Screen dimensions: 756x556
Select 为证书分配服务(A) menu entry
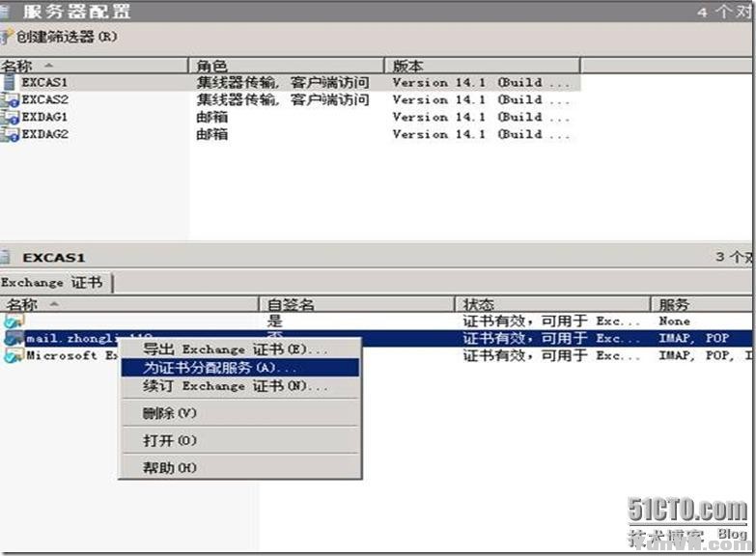click(240, 368)
